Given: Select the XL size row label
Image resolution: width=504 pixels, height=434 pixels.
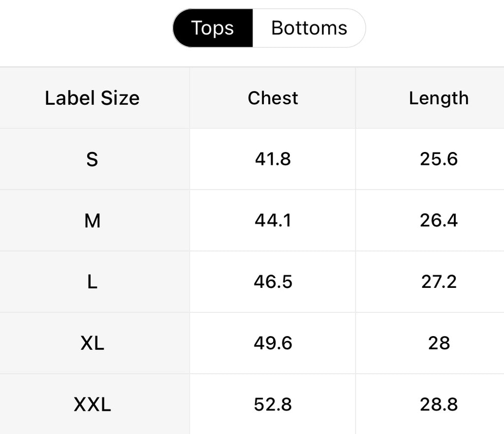Looking at the screenshot, I should [x=92, y=343].
